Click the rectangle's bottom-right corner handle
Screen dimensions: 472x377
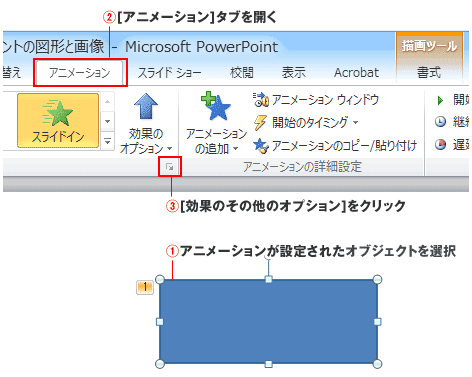377,364
